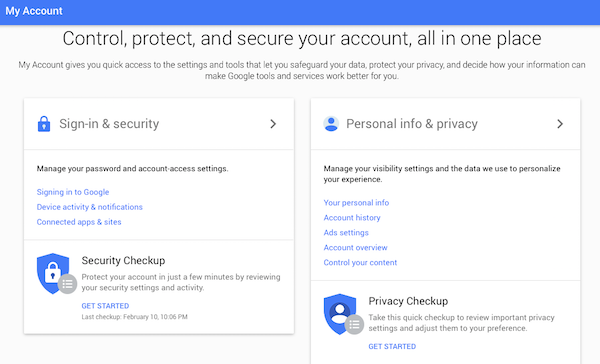Click the gray list badge on Security Checkup
600x364 pixels.
[x=67, y=284]
